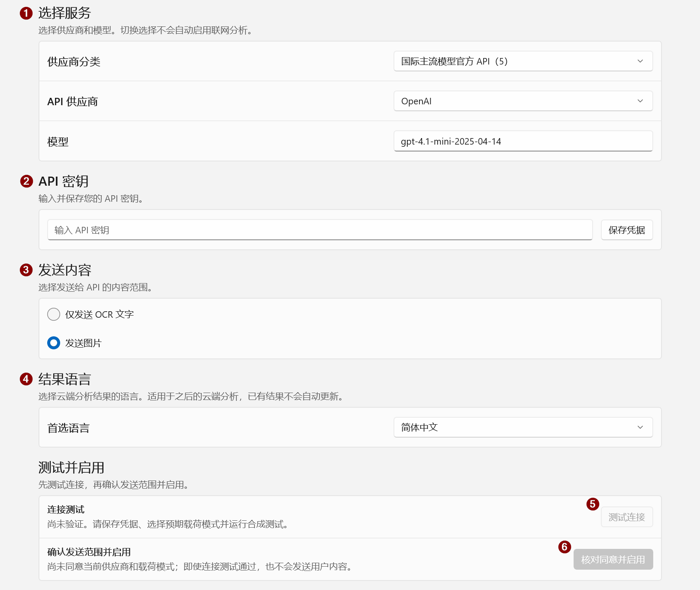The height and width of the screenshot is (590, 700).
Task: Click the 首选语言 row label
Action: pyautogui.click(x=68, y=428)
